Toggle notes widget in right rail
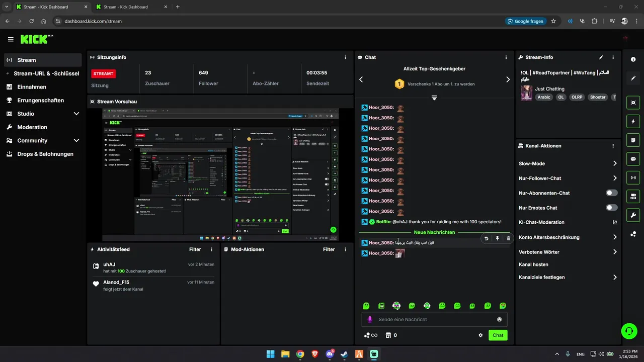This screenshot has width=644, height=362. [633, 140]
